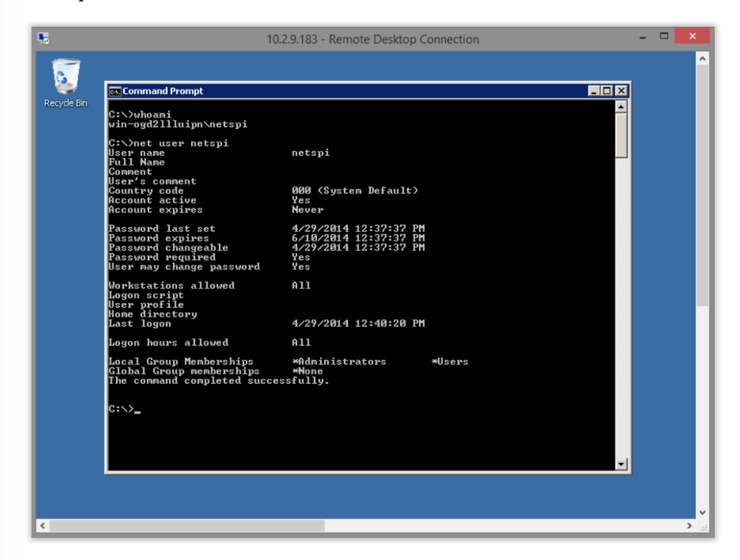The width and height of the screenshot is (740, 560).
Task: Maximize the Command Prompt window
Action: click(607, 91)
